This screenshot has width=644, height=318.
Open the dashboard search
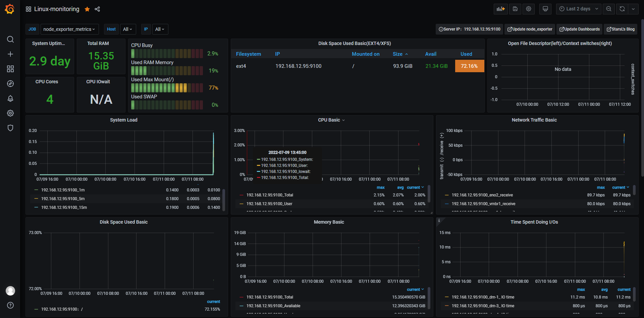point(10,39)
